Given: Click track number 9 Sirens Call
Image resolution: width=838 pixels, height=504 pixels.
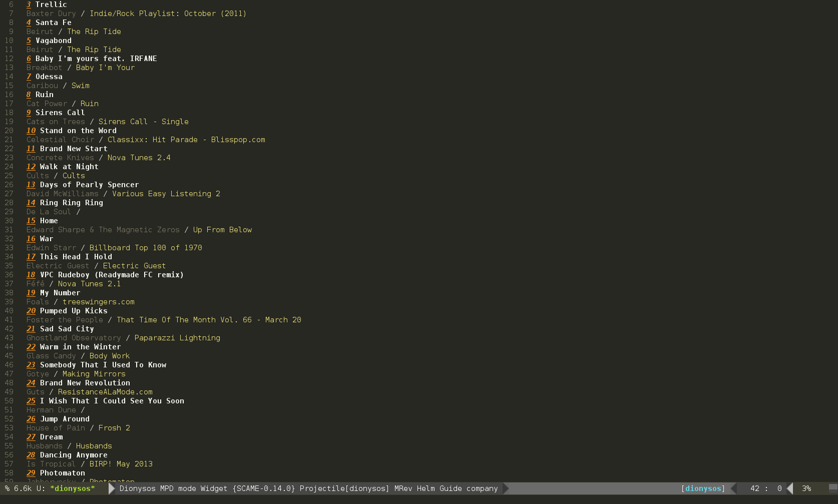Looking at the screenshot, I should (29, 113).
